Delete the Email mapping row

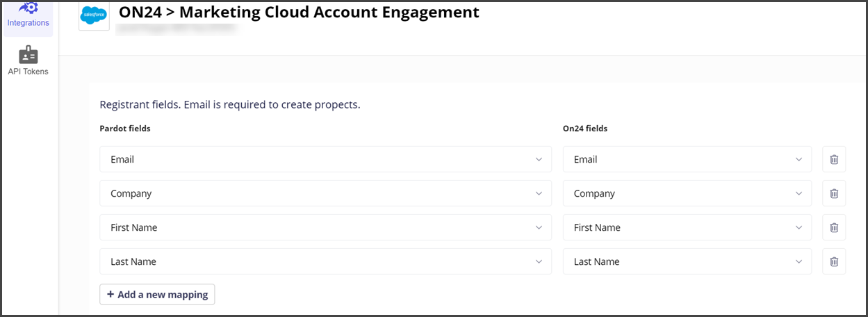click(x=834, y=159)
